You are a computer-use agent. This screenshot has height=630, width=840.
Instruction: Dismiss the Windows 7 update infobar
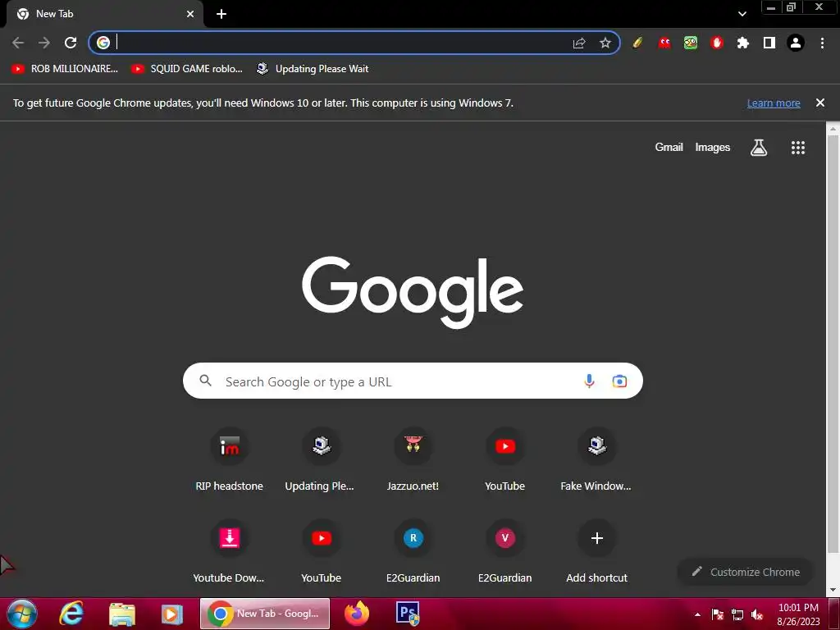(819, 103)
